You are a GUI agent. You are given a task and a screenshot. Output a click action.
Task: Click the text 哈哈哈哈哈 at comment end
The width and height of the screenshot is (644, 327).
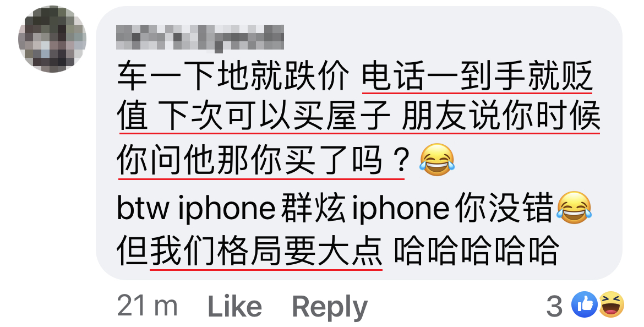477,251
